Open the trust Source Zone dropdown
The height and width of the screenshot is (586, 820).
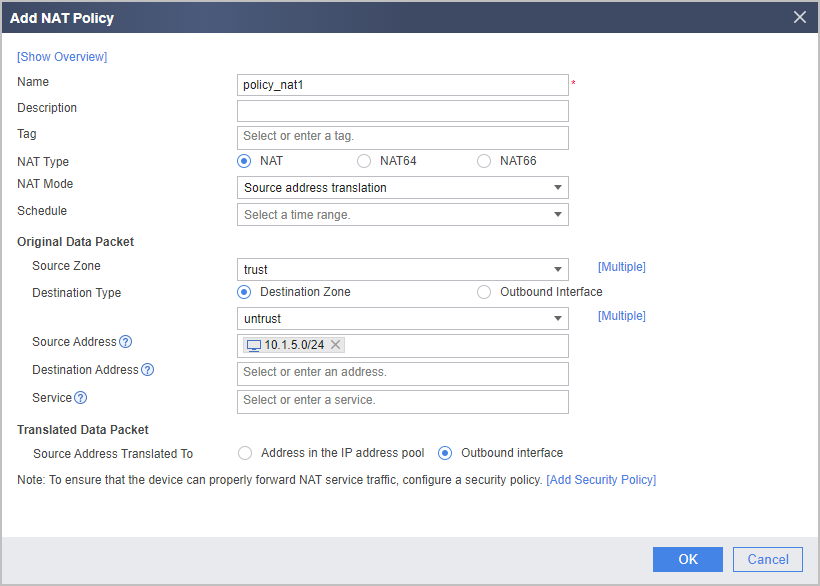pyautogui.click(x=403, y=270)
